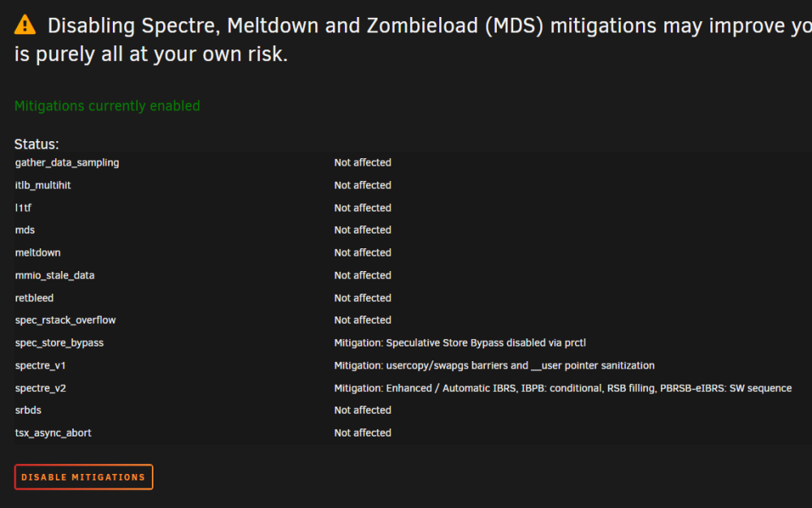Click the Speculative Store Bypass mitigation text

460,343
